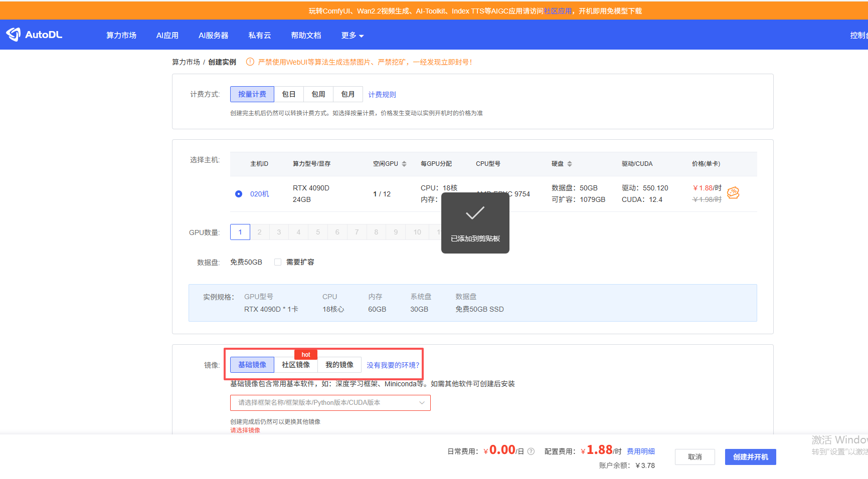The height and width of the screenshot is (479, 868).
Task: Click the chevron arrow in image selector
Action: pyautogui.click(x=422, y=403)
